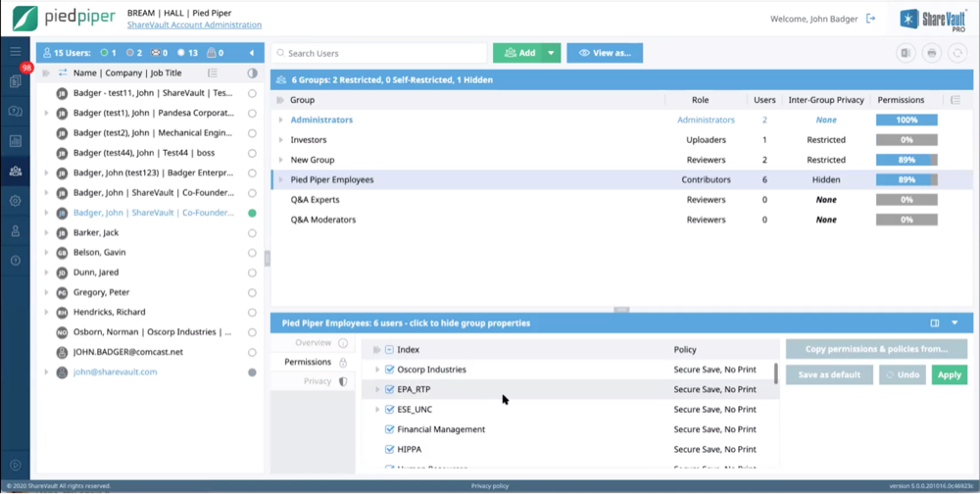Screen dimensions: 980x494
Task: Toggle the Financial Management checkbox
Action: point(390,429)
